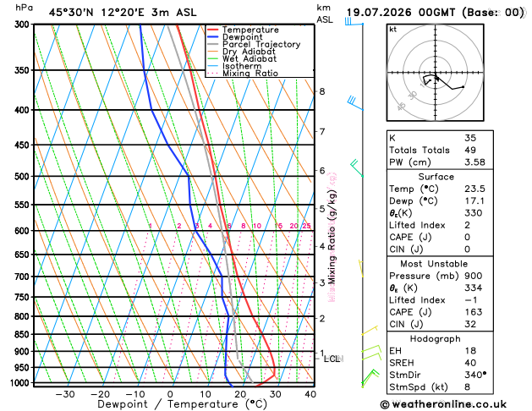
Task: Click the yellow wind barb at 850 hPa
Action: click(370, 331)
